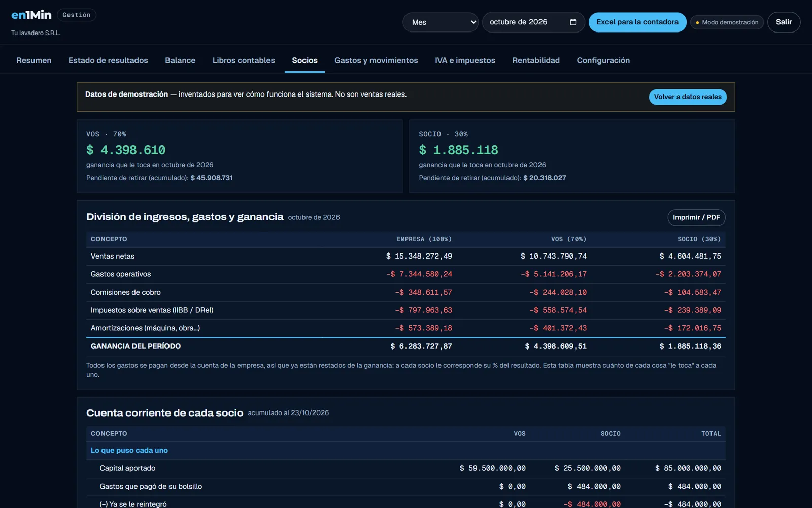Click Volver a datos reales
The height and width of the screenshot is (508, 812).
pyautogui.click(x=688, y=97)
